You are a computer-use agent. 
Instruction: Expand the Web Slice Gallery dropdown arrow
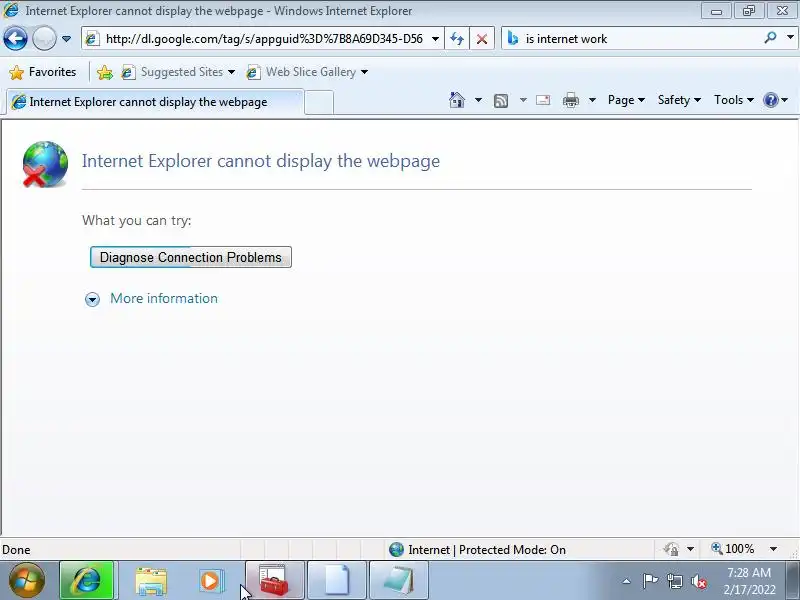364,72
